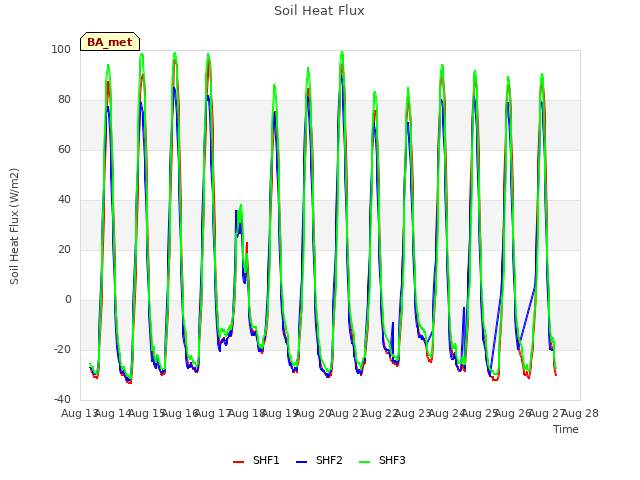Click the Aug 21 x-axis label

[347, 413]
